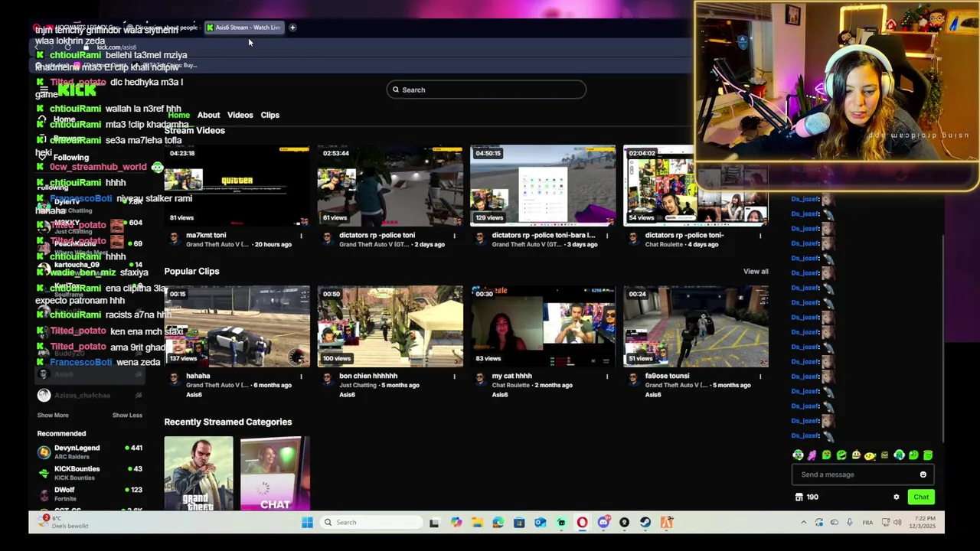Open the Grand Theft Auto category card

pyautogui.click(x=198, y=473)
